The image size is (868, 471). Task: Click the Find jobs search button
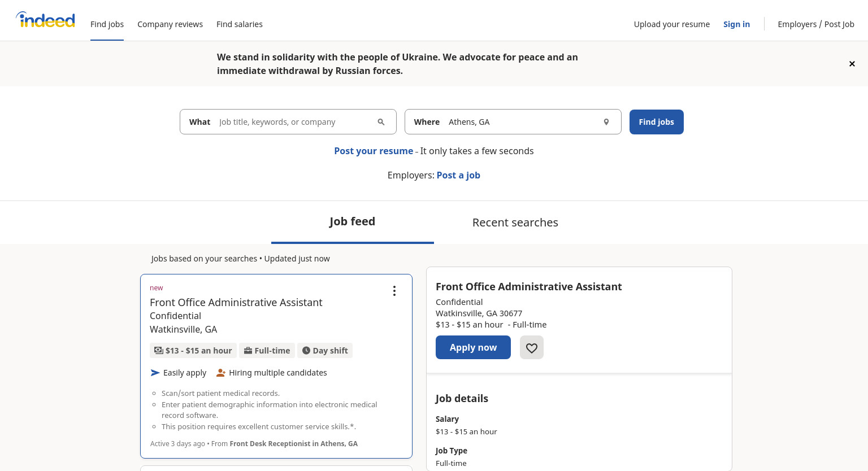[657, 122]
